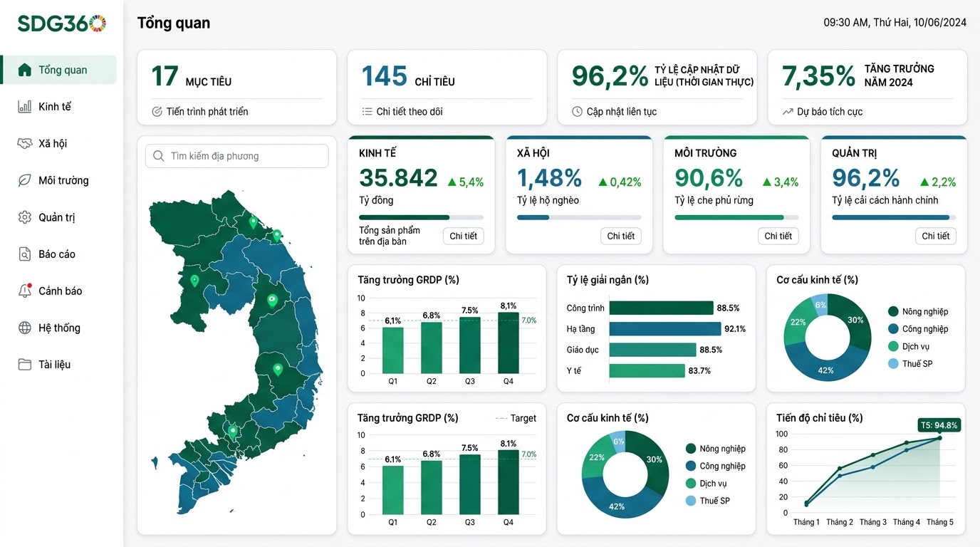
Task: Click the T5: 94.8% tooltip label
Action: point(939,425)
